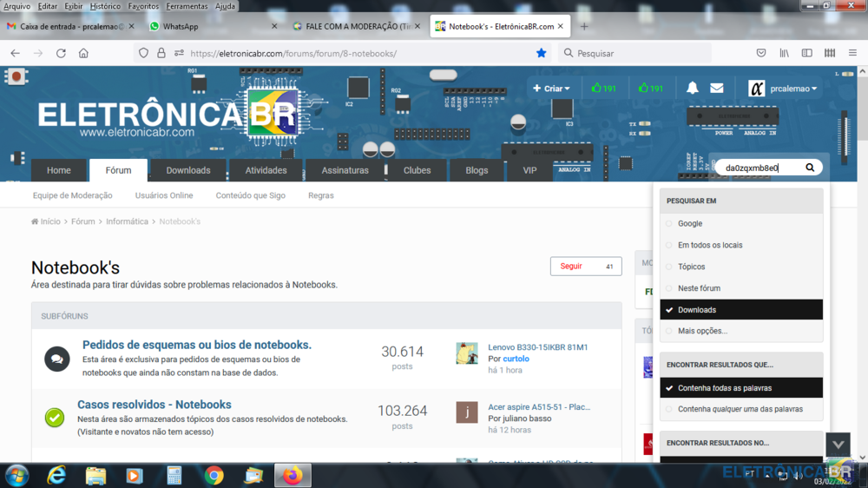Click the Firefox bookmark star icon

(x=542, y=53)
